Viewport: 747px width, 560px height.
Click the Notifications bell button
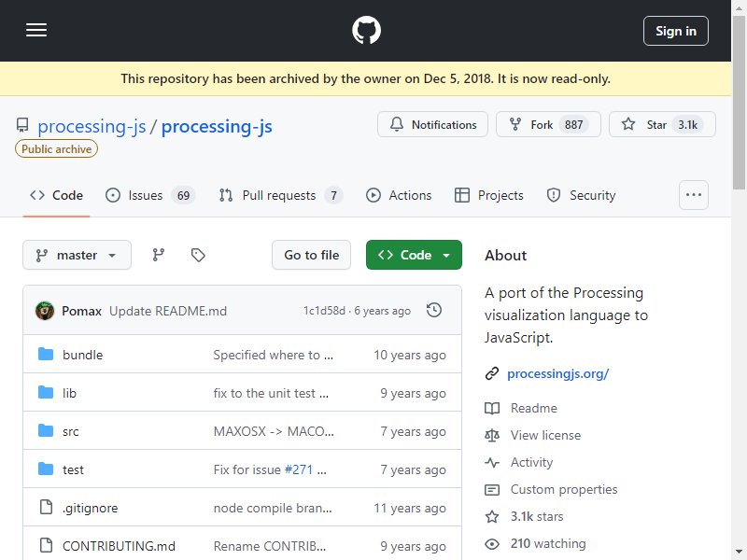[432, 124]
